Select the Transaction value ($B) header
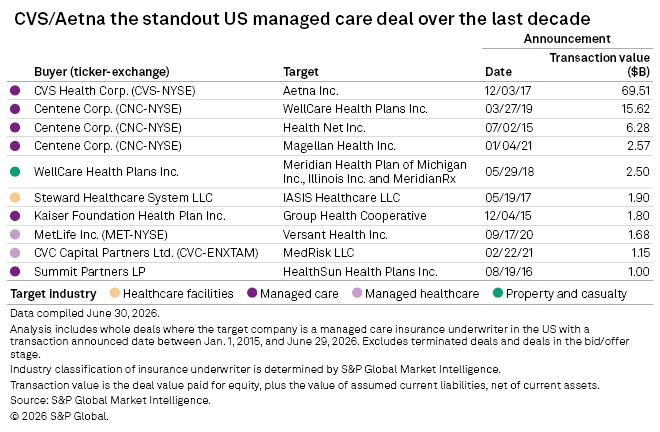The image size is (660, 432). 600,64
